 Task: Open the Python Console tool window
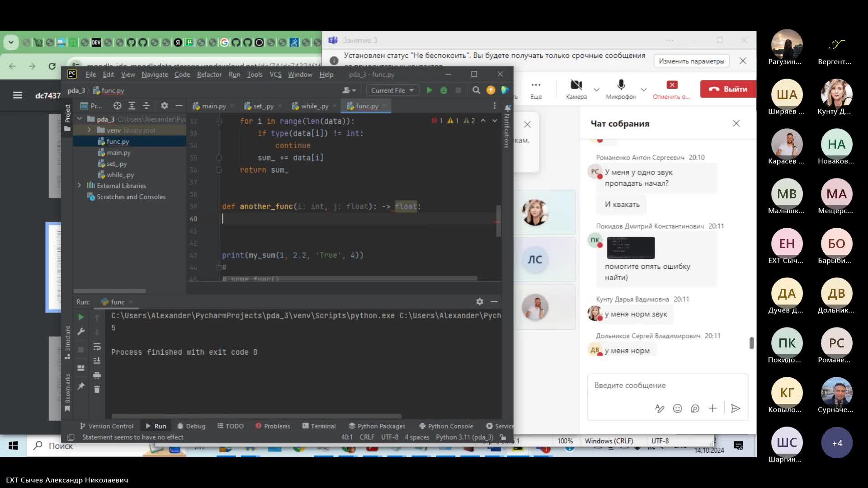click(446, 426)
